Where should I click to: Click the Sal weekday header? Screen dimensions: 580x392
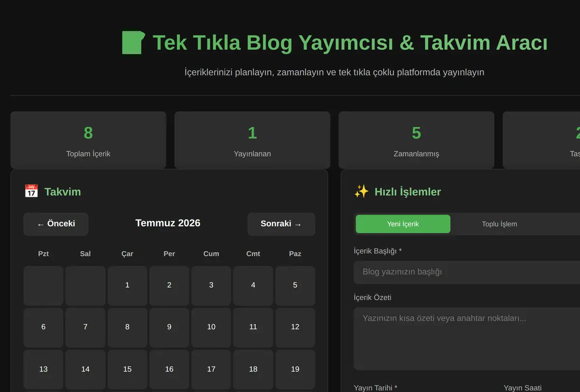click(x=86, y=254)
